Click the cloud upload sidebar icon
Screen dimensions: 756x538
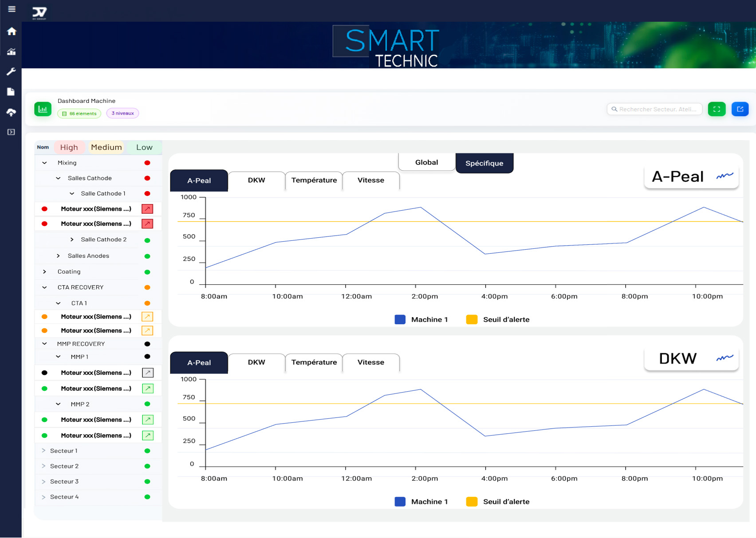pos(12,112)
